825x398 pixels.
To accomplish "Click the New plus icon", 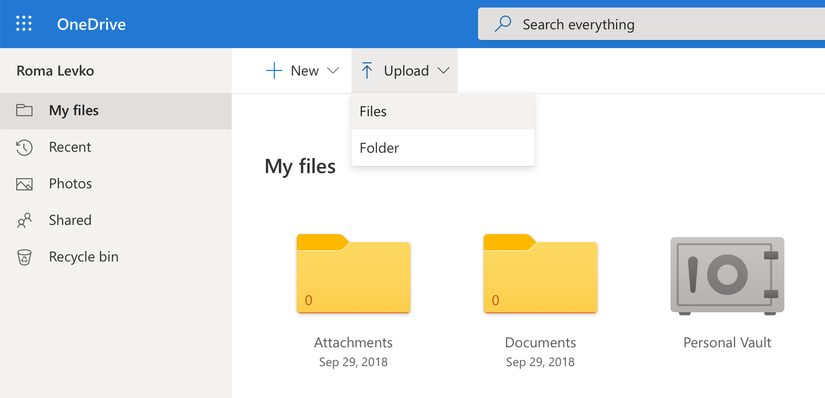I will click(274, 71).
